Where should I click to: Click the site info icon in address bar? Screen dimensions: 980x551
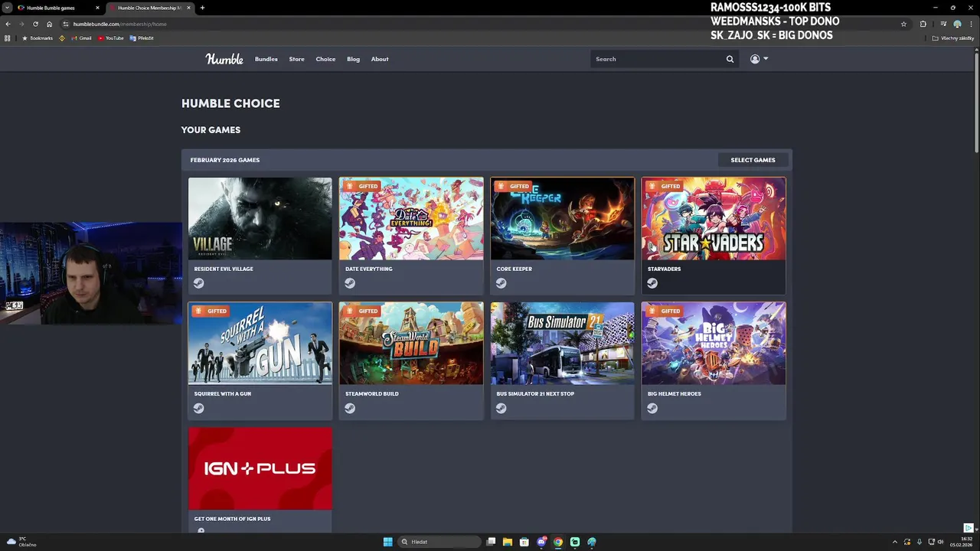pos(65,24)
